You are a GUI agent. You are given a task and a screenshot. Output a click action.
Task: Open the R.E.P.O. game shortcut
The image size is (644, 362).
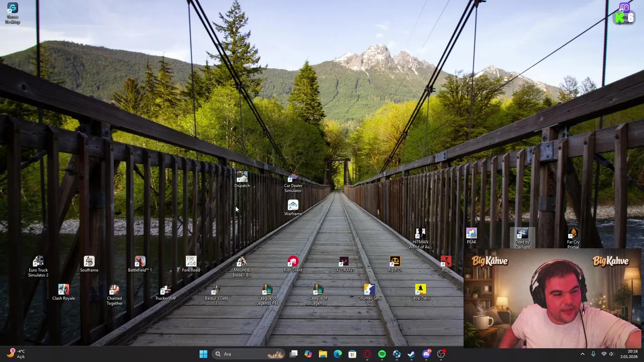tap(395, 264)
